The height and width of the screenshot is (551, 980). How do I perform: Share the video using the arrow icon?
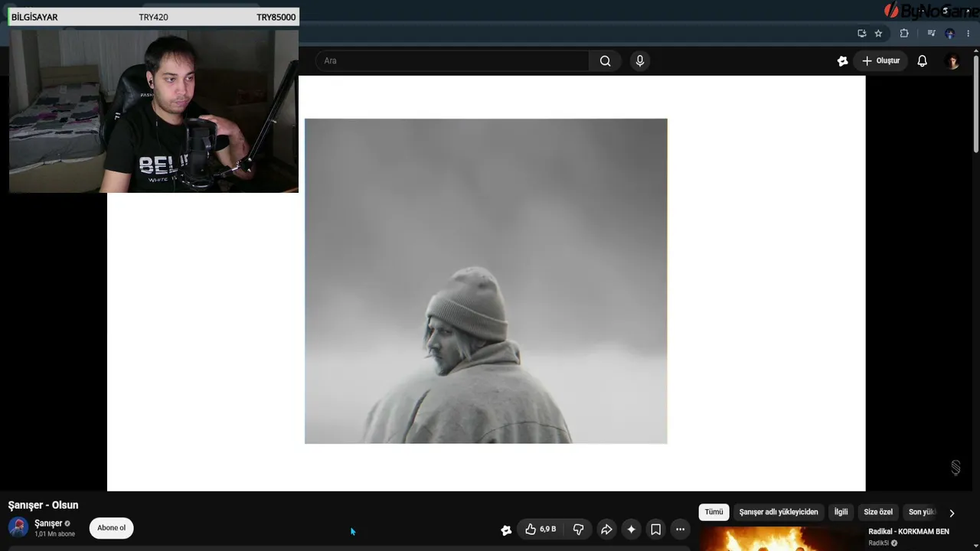point(606,530)
